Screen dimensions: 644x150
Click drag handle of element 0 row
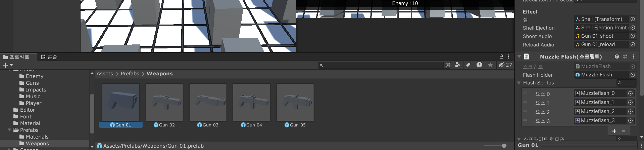tap(525, 93)
